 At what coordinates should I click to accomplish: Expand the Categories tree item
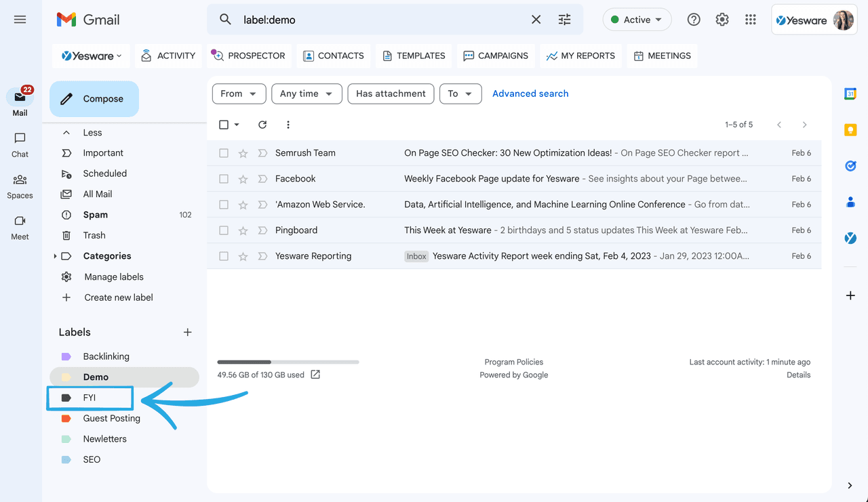pyautogui.click(x=55, y=256)
